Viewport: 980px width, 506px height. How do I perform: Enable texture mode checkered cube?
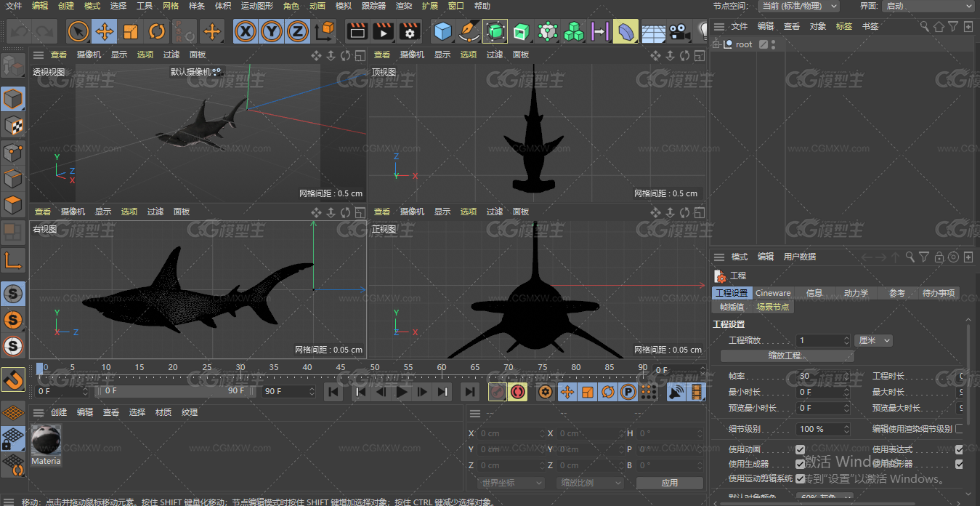(x=13, y=125)
